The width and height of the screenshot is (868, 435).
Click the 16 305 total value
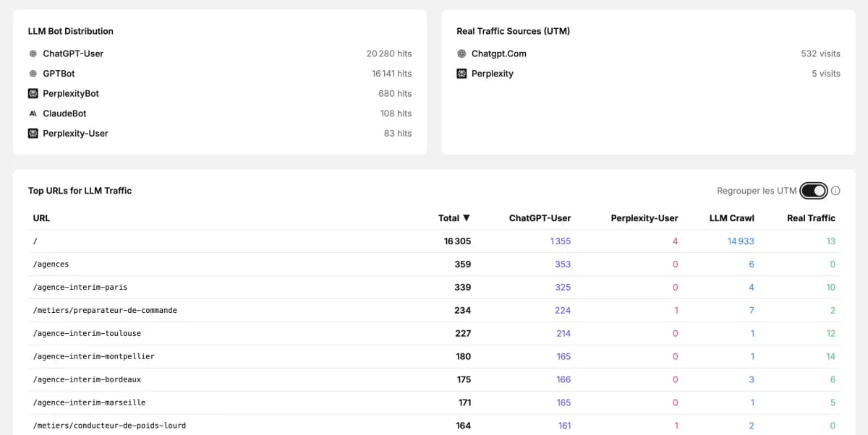tap(457, 241)
